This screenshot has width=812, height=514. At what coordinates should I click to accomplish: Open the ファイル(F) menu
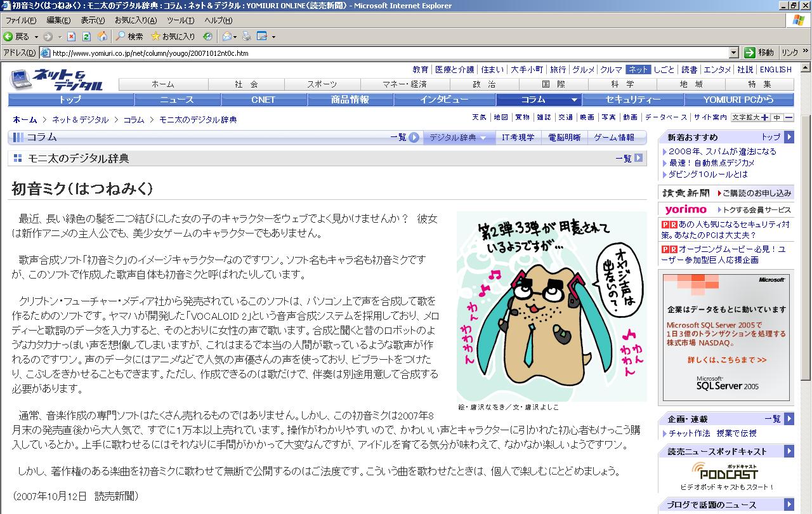click(x=21, y=20)
